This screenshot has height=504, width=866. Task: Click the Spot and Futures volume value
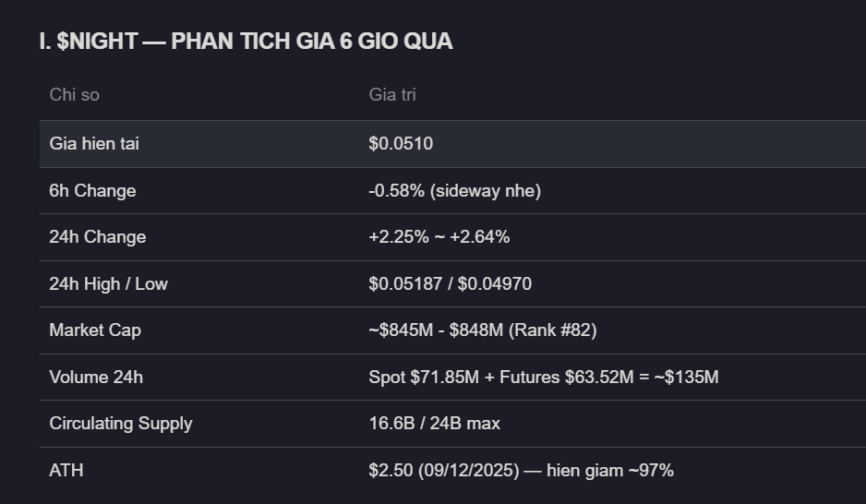point(543,378)
